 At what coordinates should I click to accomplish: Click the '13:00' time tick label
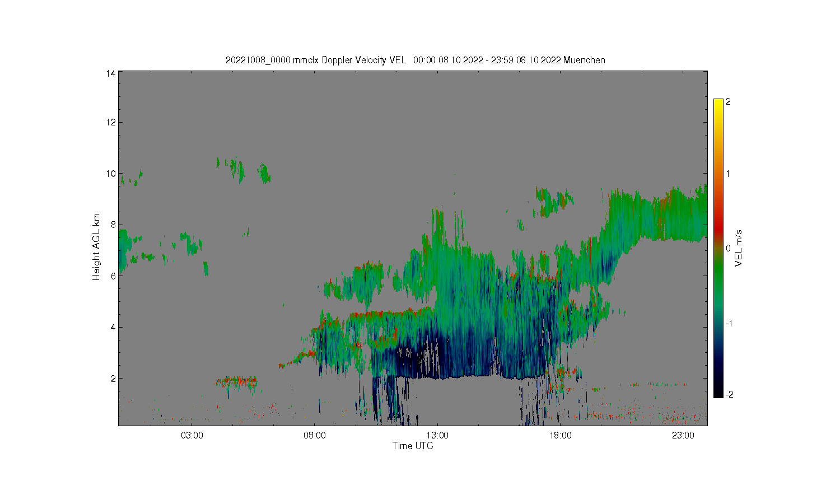coord(437,435)
